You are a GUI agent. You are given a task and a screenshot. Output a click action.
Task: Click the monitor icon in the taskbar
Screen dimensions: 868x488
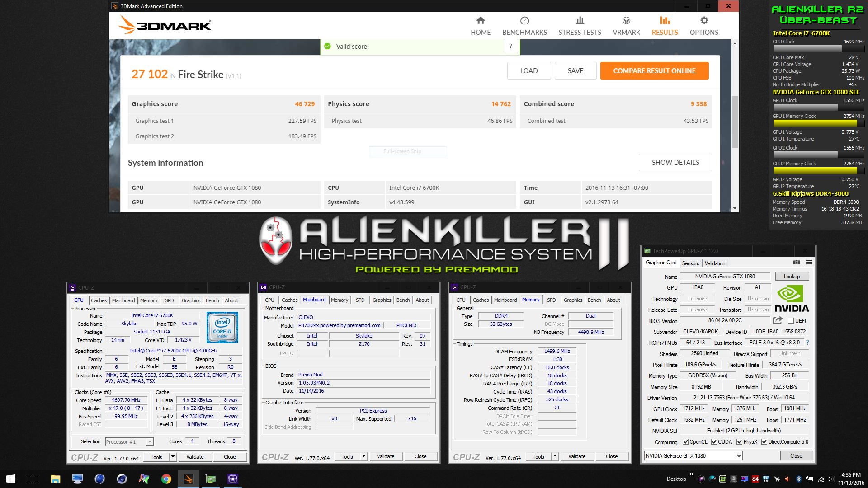[77, 479]
